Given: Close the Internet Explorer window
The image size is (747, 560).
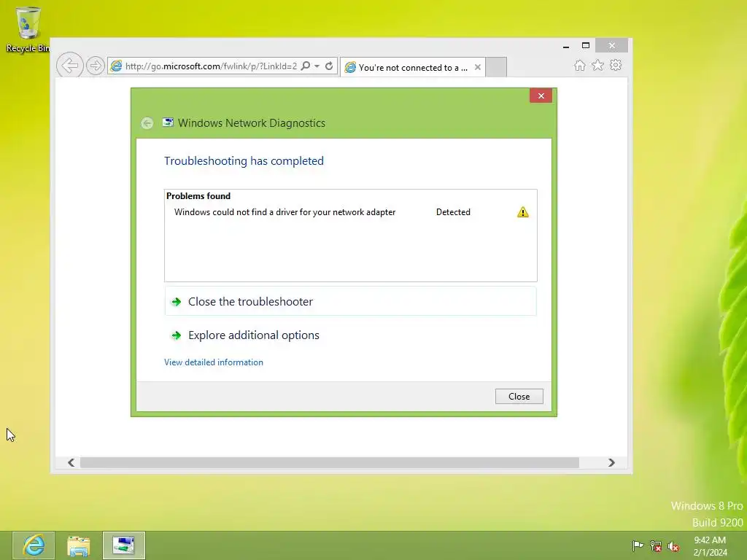Looking at the screenshot, I should coord(612,46).
